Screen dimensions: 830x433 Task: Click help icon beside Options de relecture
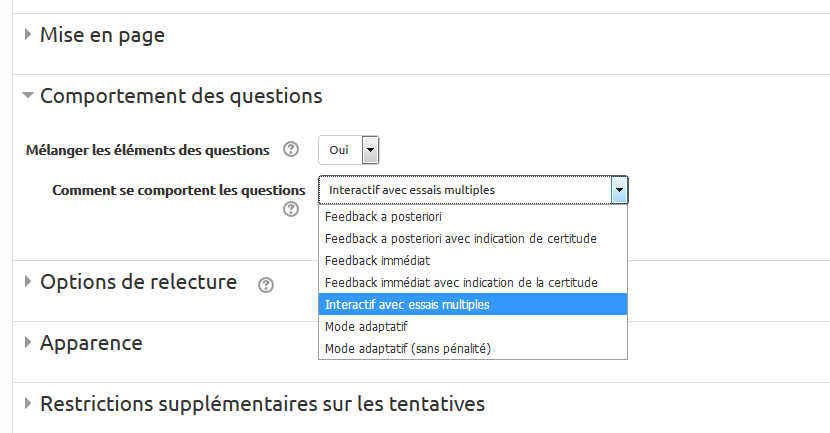[265, 285]
